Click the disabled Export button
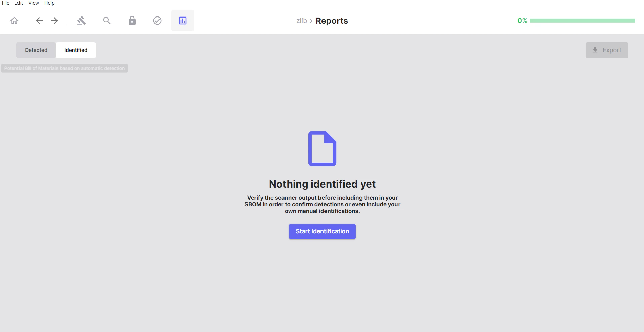 click(607, 50)
